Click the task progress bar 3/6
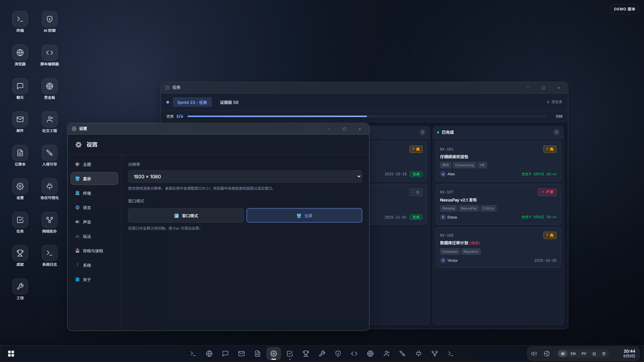 point(367,116)
